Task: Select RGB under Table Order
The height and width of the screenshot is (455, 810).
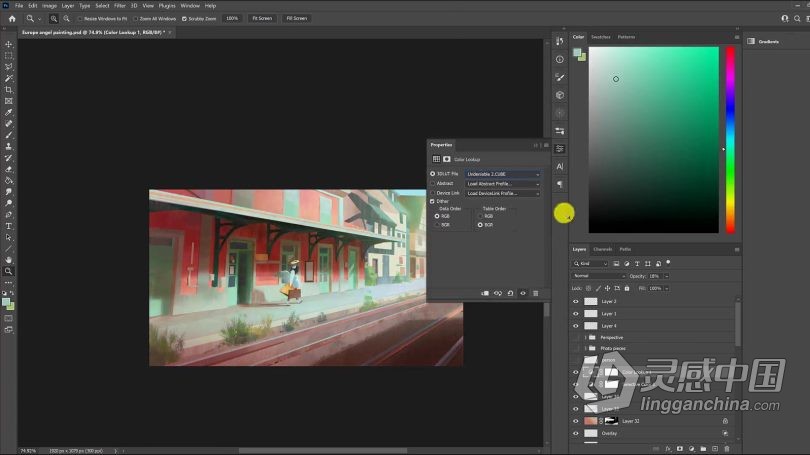Action: click(480, 216)
